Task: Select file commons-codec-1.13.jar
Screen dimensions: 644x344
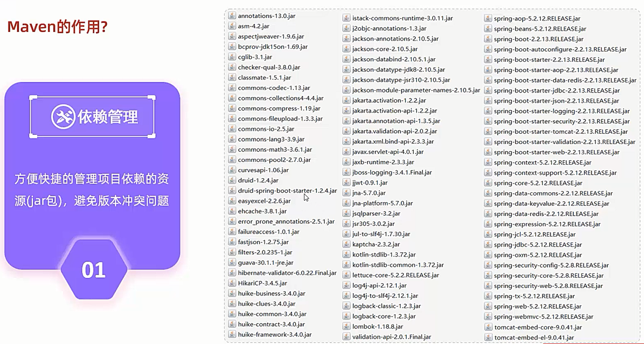Action: pos(274,87)
